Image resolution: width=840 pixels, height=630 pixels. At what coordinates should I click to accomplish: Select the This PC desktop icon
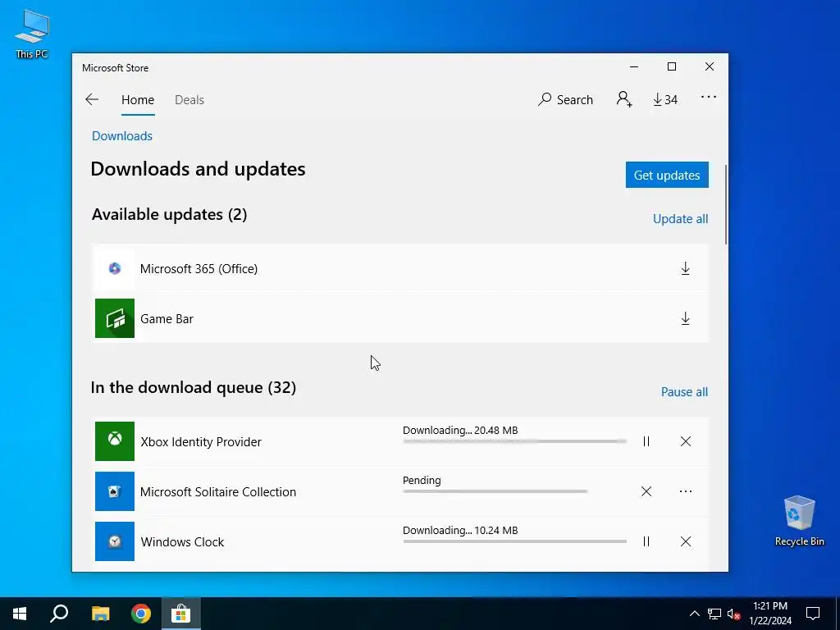(32, 34)
